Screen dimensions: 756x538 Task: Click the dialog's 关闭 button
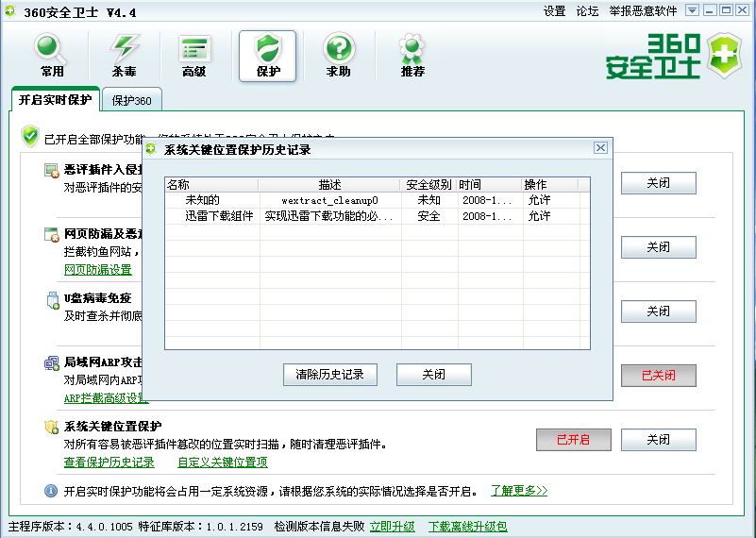433,375
